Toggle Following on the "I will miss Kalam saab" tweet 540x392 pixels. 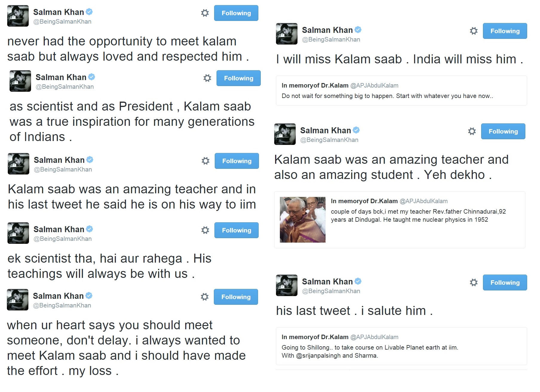pyautogui.click(x=505, y=31)
